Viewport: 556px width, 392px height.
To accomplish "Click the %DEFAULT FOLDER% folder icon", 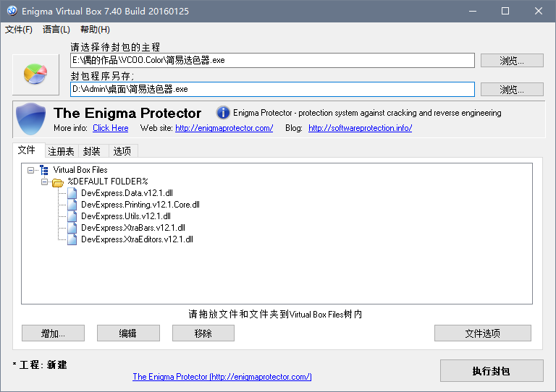I will tap(57, 182).
